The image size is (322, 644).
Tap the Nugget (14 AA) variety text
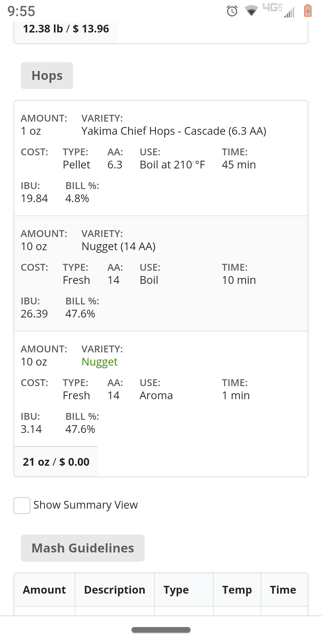[x=118, y=247]
